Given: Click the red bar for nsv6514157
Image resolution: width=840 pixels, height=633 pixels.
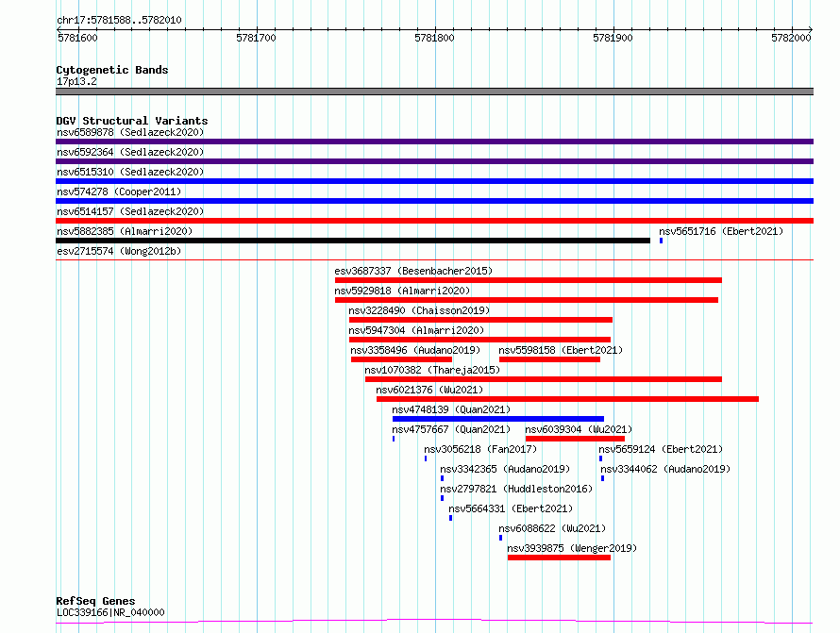Looking at the screenshot, I should click(434, 221).
